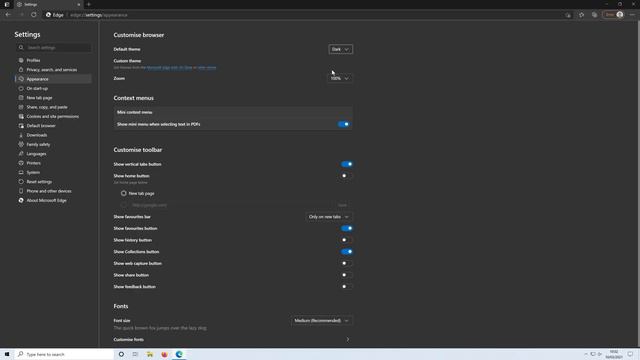Toggle Show home button
This screenshot has height=360, width=640.
(x=347, y=176)
